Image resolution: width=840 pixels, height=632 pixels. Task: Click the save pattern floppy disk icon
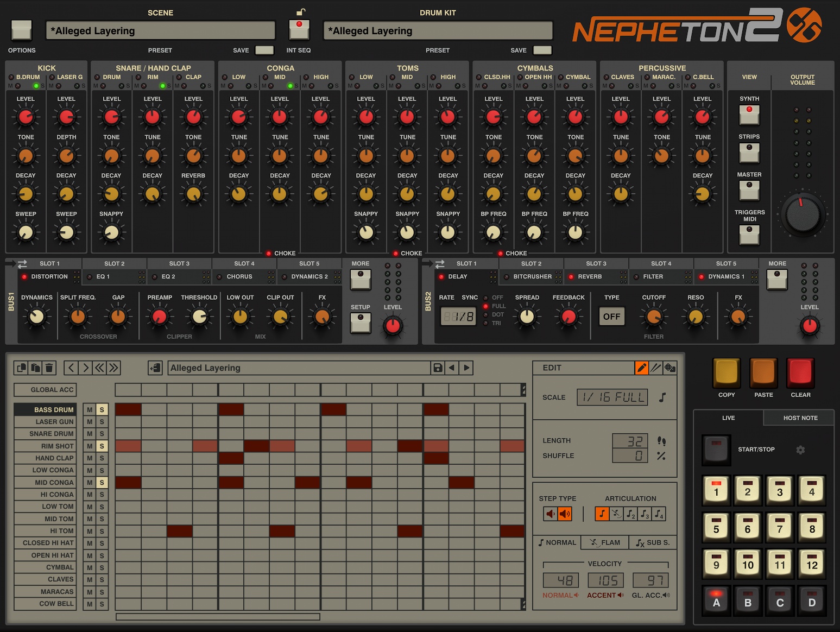pos(438,368)
